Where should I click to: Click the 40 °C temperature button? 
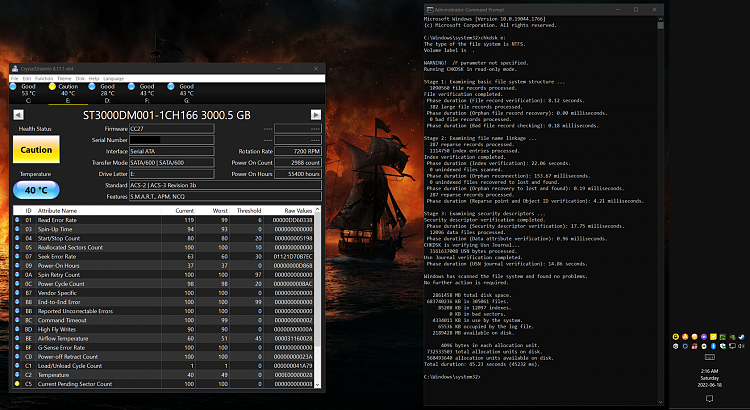tap(36, 190)
